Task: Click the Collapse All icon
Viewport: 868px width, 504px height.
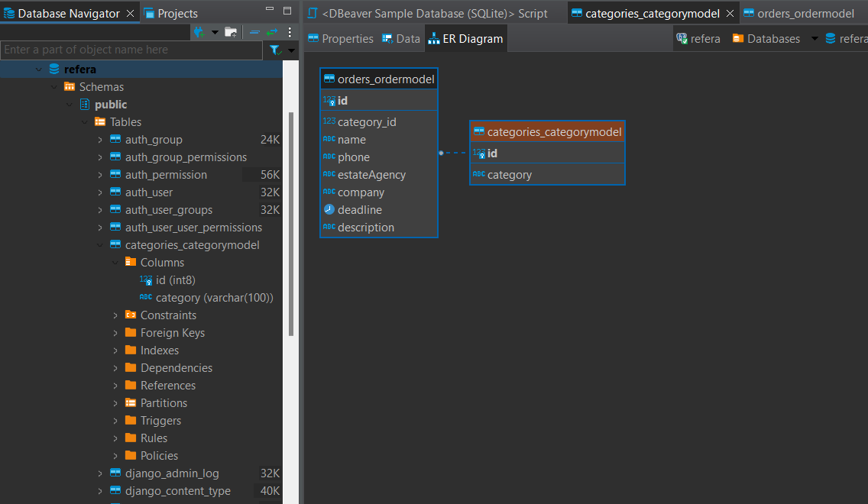Action: pyautogui.click(x=254, y=32)
